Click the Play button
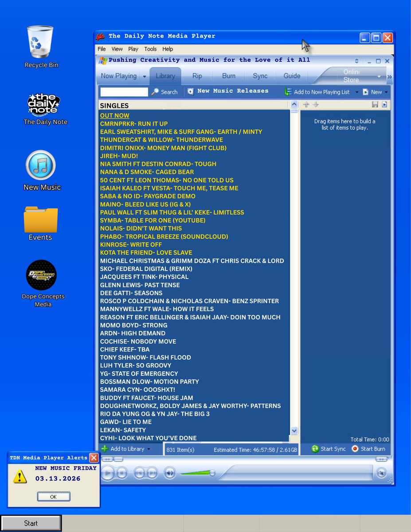This screenshot has height=532, width=411. [x=107, y=473]
